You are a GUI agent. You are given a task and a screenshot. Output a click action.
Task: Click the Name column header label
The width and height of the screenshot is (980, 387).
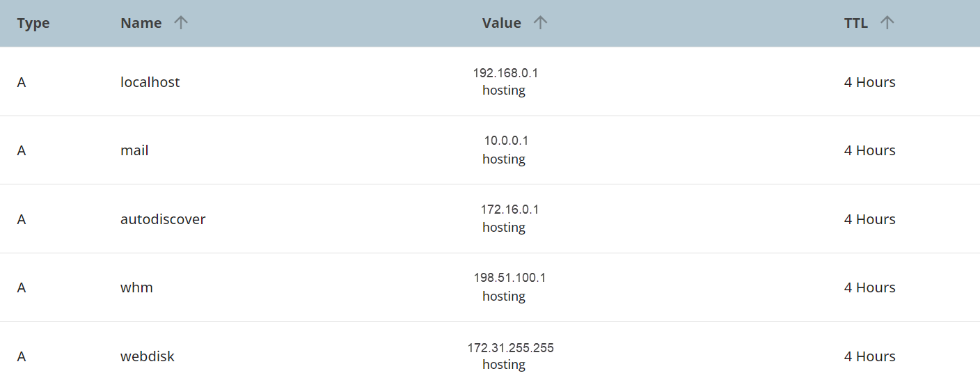click(x=141, y=23)
